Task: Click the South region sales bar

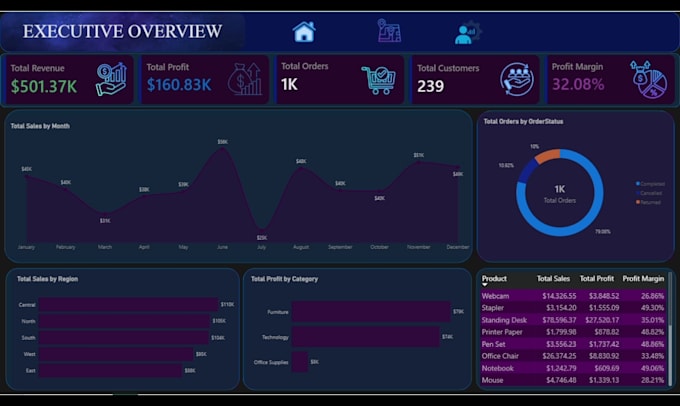Action: click(x=124, y=337)
